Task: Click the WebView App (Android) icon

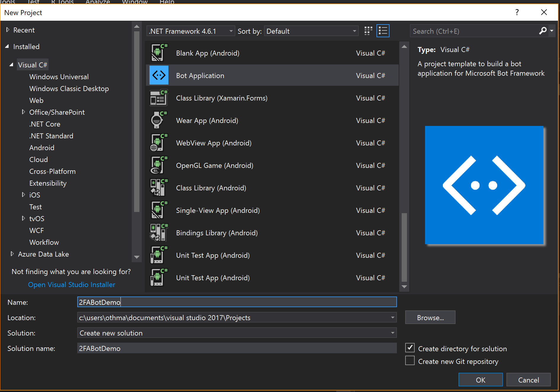Action: point(158,142)
